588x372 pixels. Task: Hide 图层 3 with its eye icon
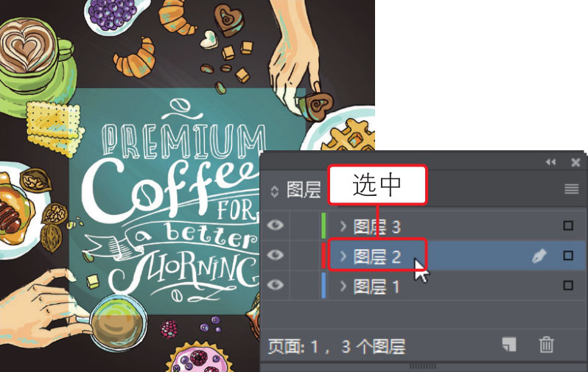[x=276, y=225]
